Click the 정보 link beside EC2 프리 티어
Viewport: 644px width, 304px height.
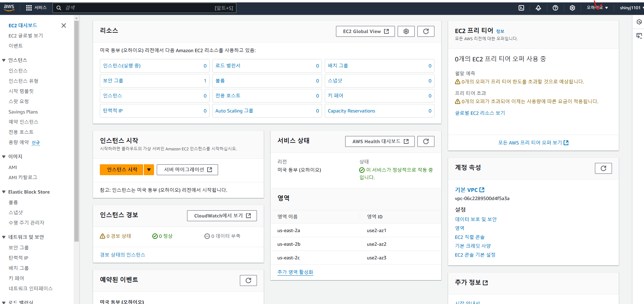(500, 31)
